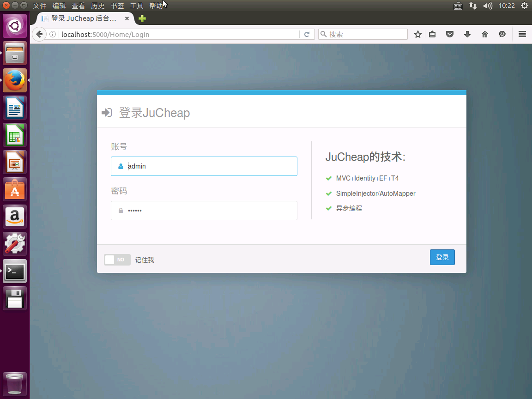Image resolution: width=532 pixels, height=399 pixels.
Task: Open the 历史 menu
Action: pos(98,6)
